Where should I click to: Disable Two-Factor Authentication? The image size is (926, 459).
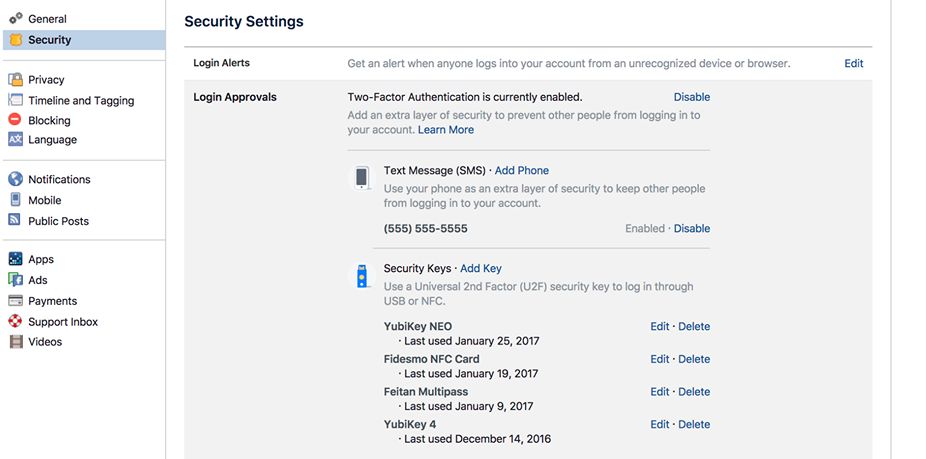[x=691, y=97]
